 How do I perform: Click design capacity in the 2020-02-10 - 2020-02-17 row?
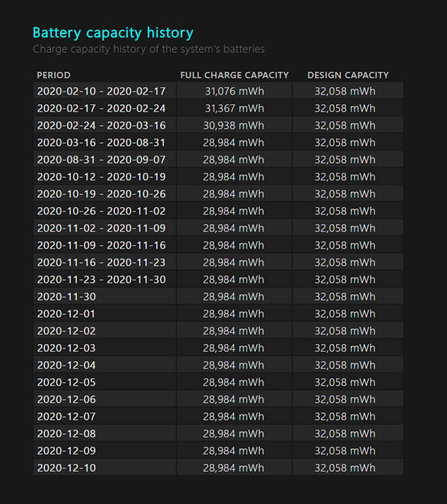click(345, 92)
